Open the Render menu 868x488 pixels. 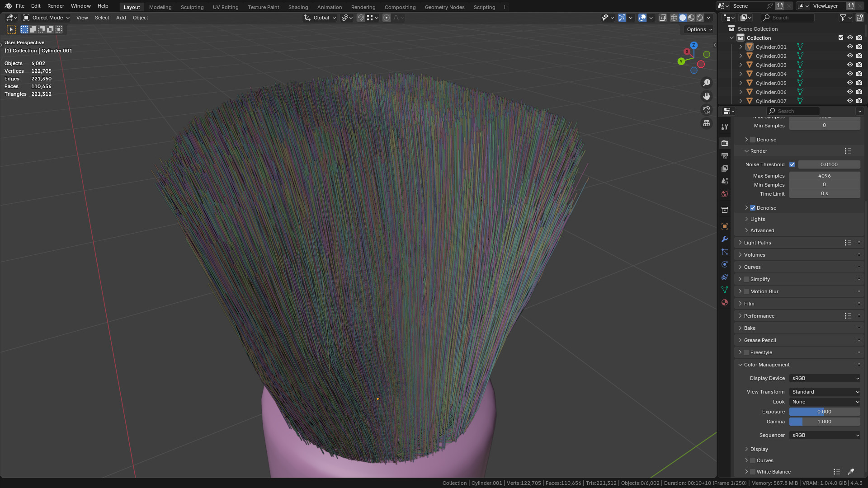pos(56,6)
